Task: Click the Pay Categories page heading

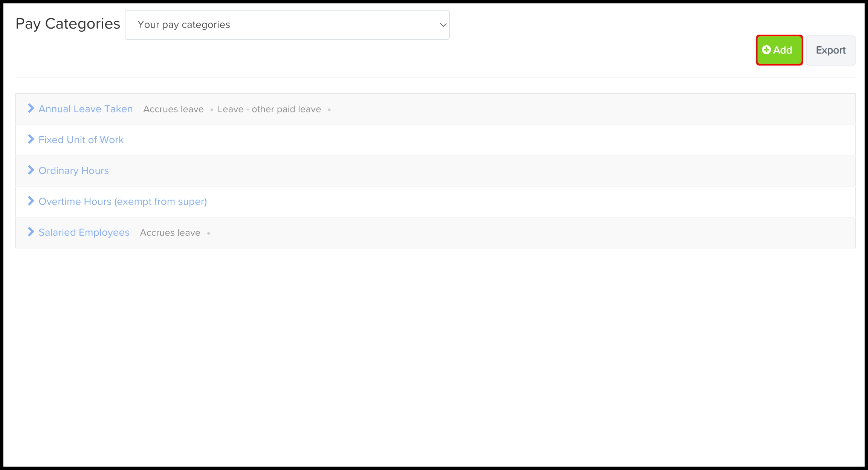Action: click(68, 24)
